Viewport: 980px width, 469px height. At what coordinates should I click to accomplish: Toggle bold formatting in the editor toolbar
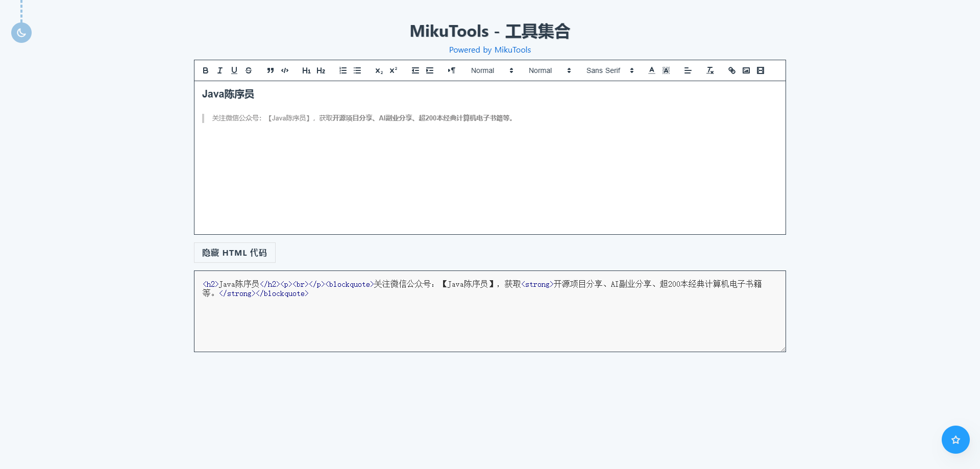(206, 70)
